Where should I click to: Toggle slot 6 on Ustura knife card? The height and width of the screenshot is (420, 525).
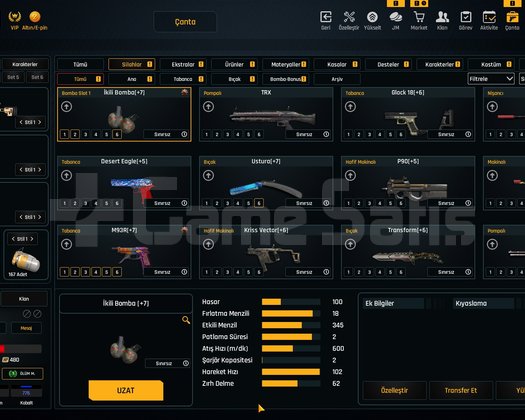pos(259,203)
